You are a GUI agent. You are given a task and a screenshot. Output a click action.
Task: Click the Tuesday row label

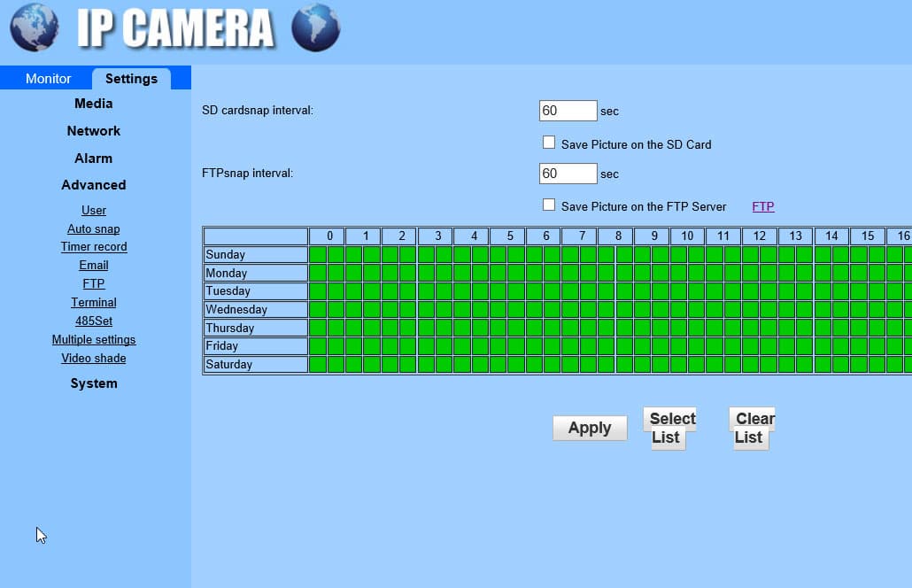tap(255, 290)
